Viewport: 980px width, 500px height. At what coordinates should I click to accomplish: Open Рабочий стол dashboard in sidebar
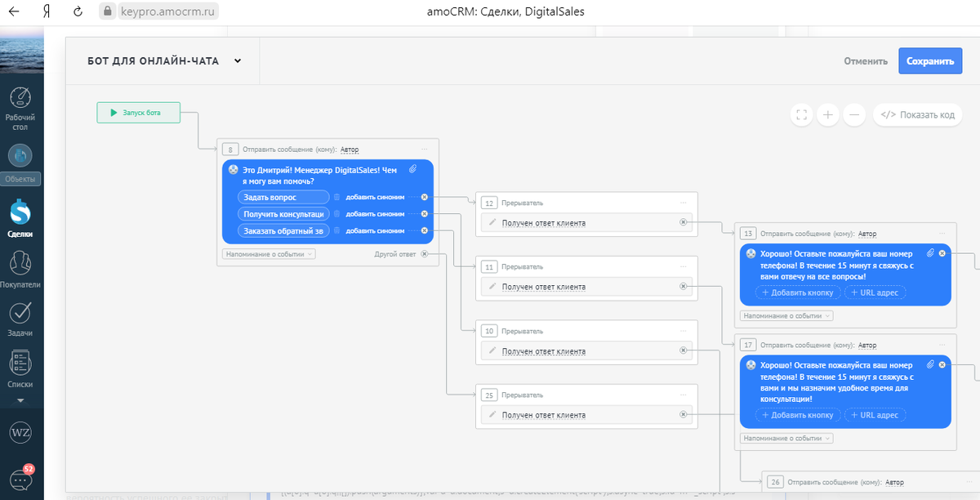(20, 109)
